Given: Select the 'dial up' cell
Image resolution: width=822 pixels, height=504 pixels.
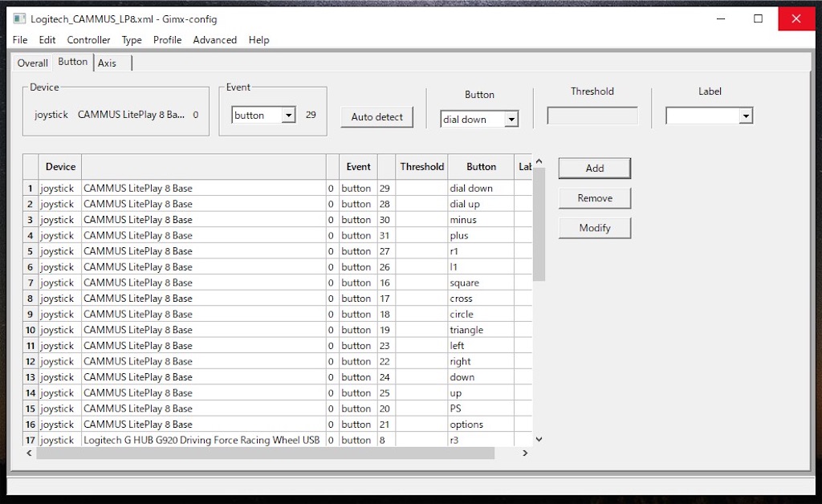Looking at the screenshot, I should (x=481, y=204).
